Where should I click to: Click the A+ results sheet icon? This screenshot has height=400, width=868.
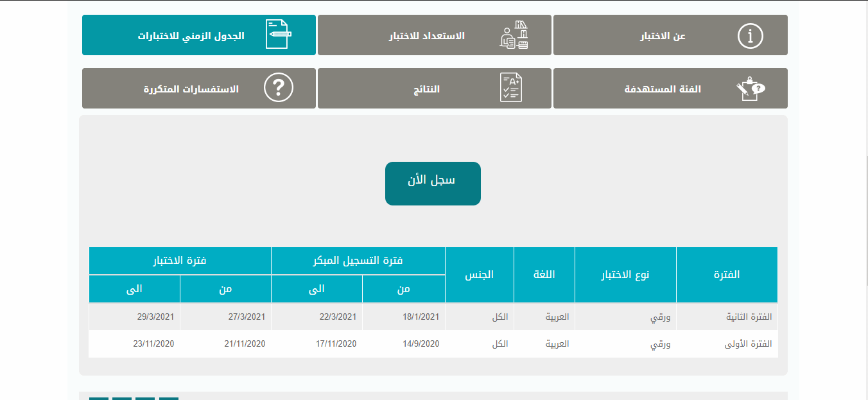pyautogui.click(x=511, y=88)
